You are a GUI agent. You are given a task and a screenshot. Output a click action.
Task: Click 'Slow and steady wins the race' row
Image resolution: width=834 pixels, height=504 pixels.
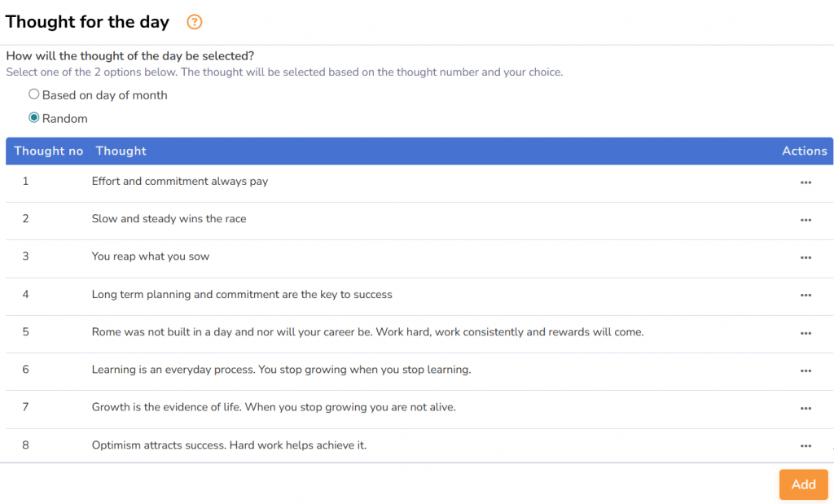[169, 218]
